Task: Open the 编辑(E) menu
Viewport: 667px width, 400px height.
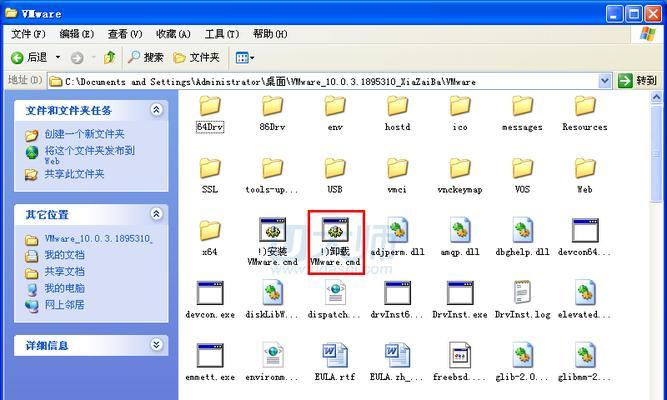Action: [77, 34]
